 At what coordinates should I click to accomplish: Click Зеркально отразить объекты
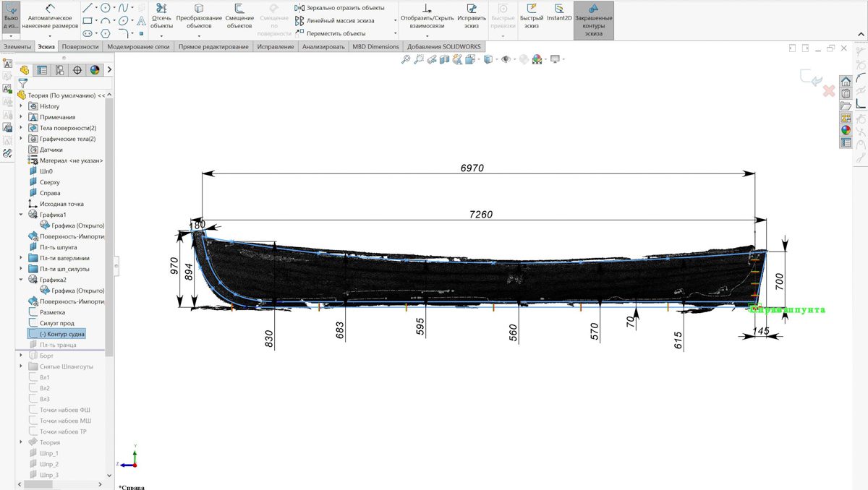(339, 8)
